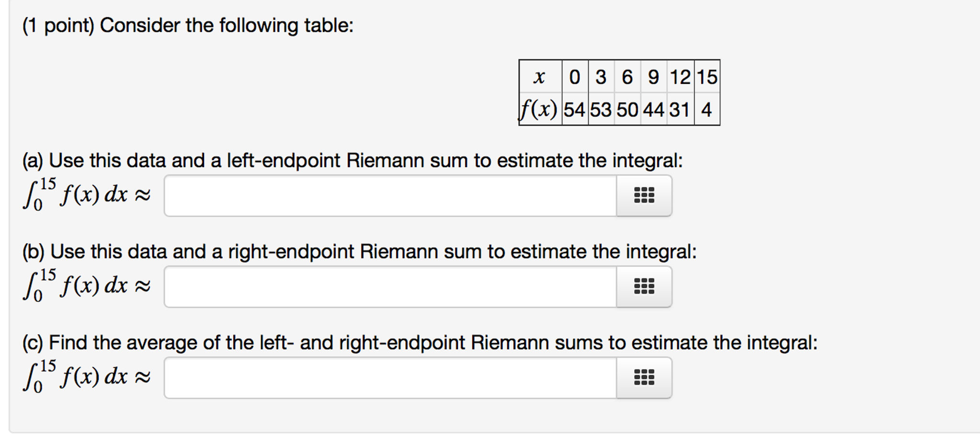
Task: Select the table cell containing 54
Action: [x=576, y=109]
